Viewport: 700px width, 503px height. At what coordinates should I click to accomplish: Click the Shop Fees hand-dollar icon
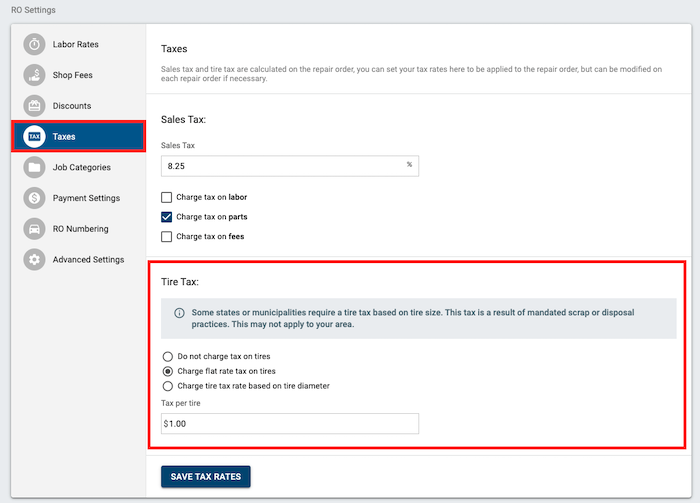click(x=34, y=75)
